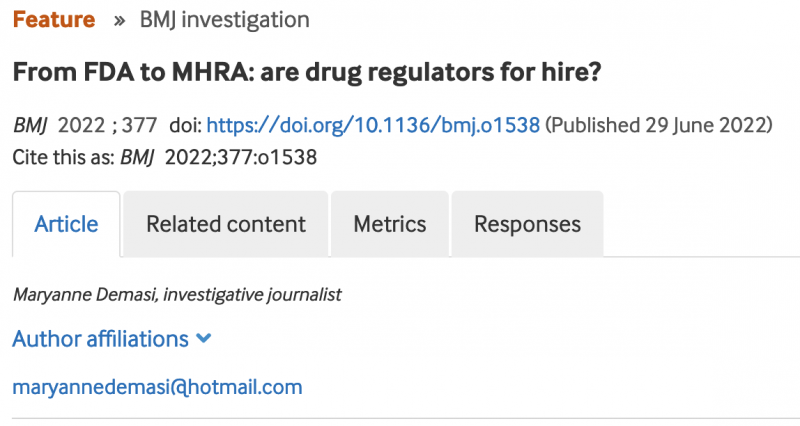Click the Feature breadcrumb link
The width and height of the screenshot is (800, 426).
pyautogui.click(x=54, y=19)
